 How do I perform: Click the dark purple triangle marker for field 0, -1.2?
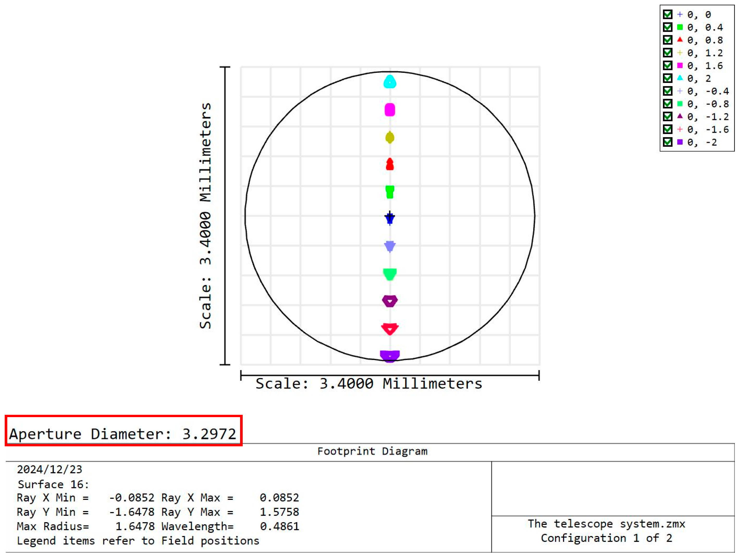(680, 116)
